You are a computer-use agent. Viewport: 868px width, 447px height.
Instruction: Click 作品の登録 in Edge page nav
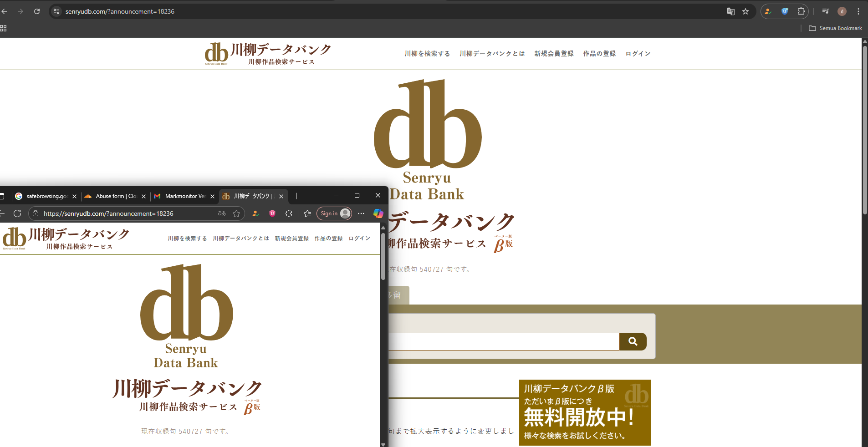329,239
